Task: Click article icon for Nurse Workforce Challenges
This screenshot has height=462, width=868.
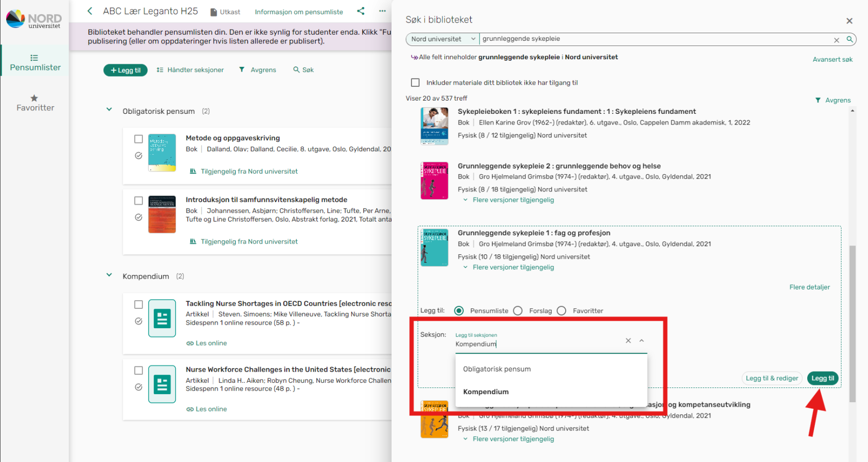Action: click(162, 384)
